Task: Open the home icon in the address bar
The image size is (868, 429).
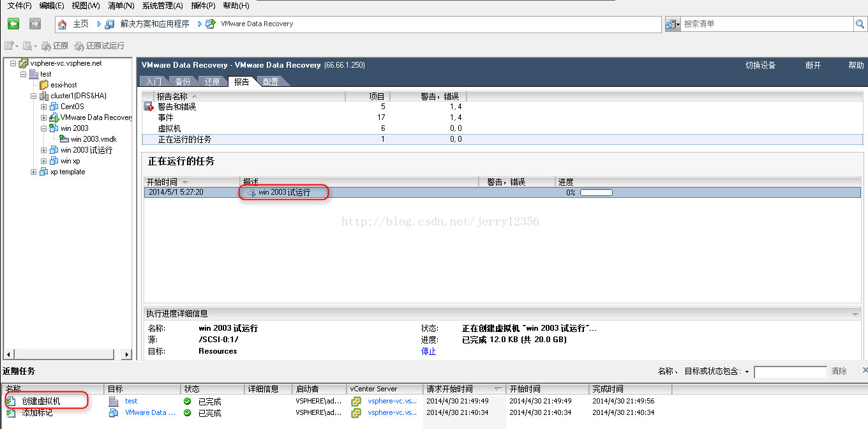Action: tap(63, 24)
